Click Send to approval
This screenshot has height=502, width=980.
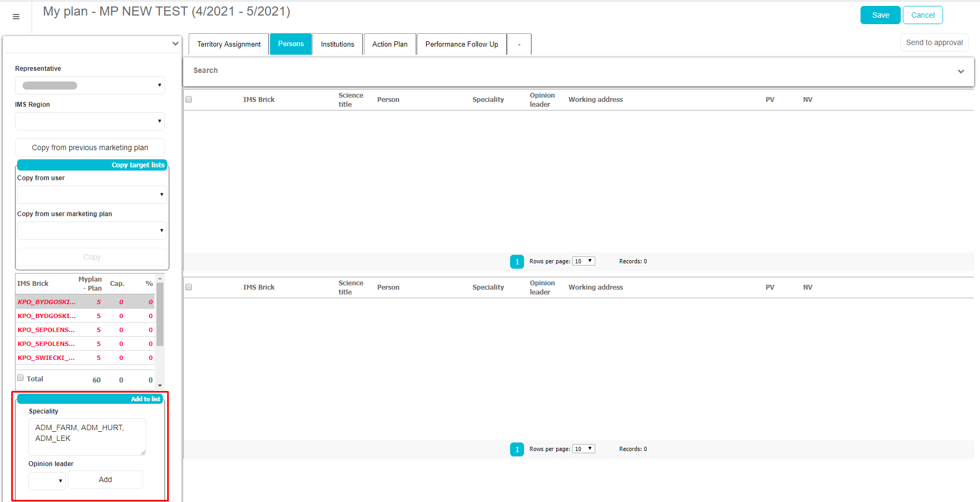934,42
